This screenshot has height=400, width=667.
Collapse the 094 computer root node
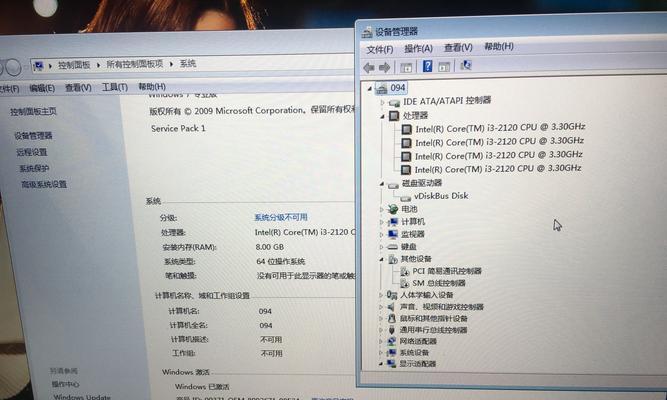[x=369, y=89]
